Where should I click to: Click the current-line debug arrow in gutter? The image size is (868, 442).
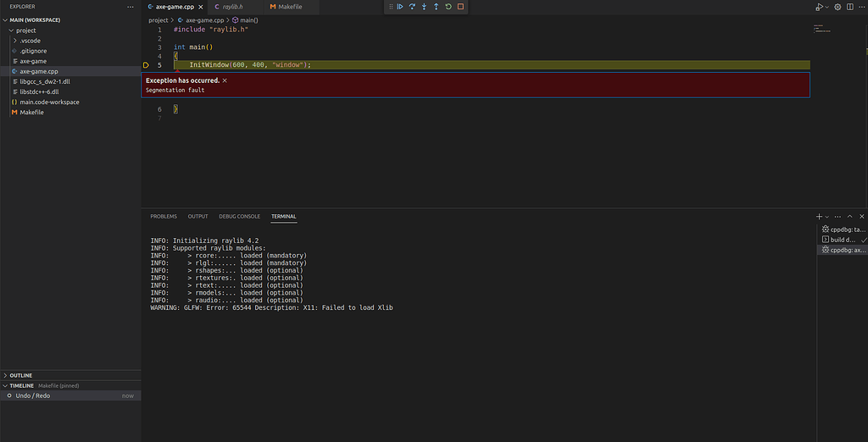(x=146, y=65)
